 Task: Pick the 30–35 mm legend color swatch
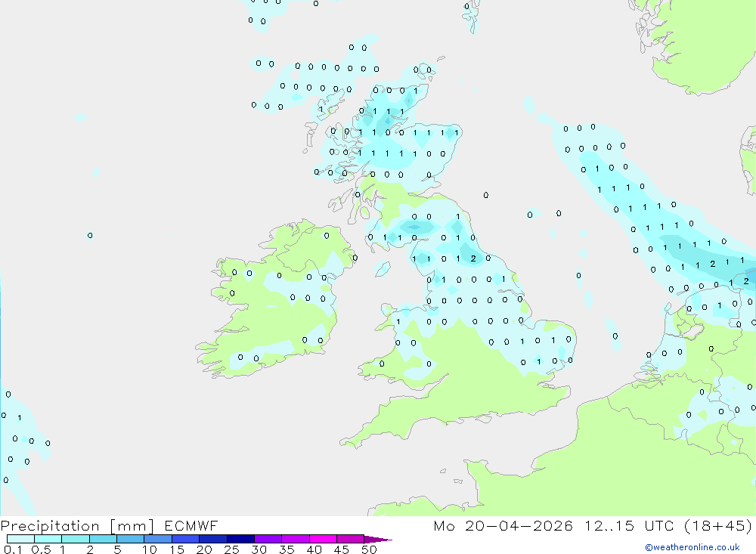click(268, 539)
